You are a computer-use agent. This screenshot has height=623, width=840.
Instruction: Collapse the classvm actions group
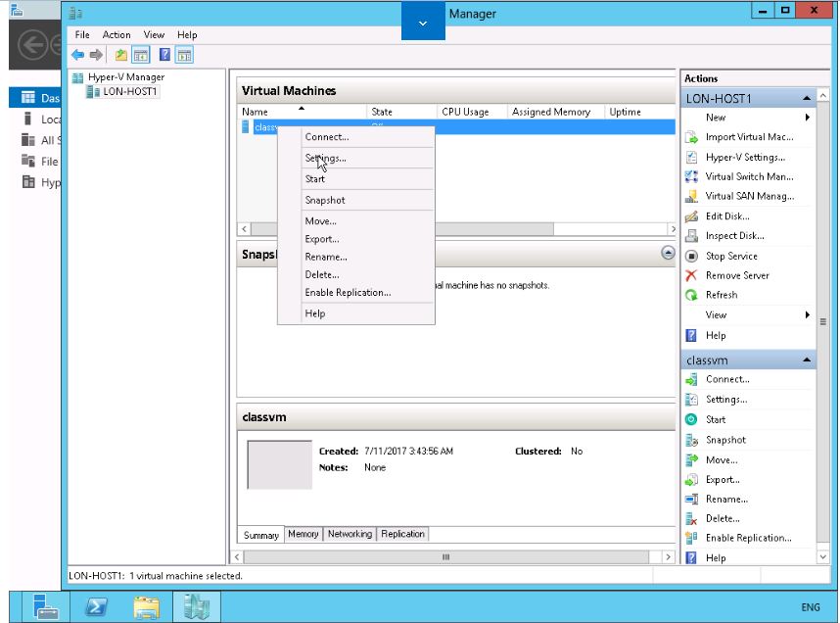pyautogui.click(x=808, y=360)
